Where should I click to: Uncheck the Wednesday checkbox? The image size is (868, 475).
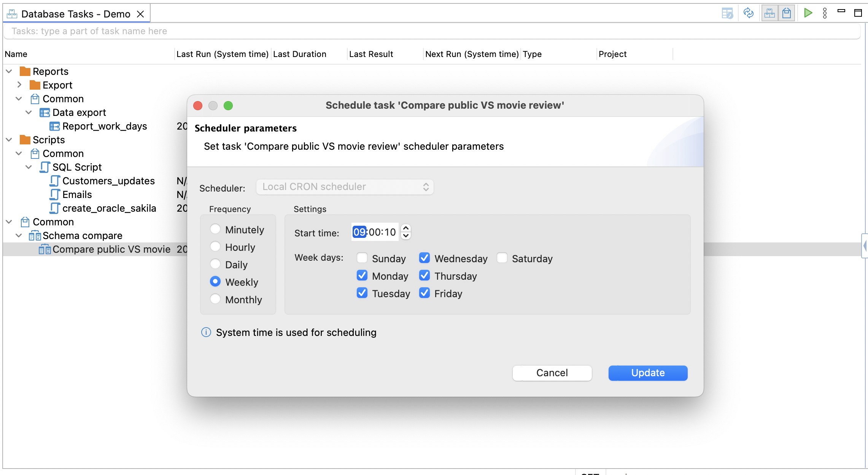[424, 258]
